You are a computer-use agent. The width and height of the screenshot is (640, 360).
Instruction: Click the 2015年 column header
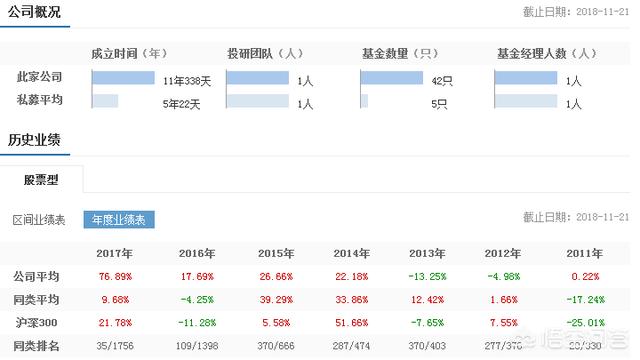[276, 253]
